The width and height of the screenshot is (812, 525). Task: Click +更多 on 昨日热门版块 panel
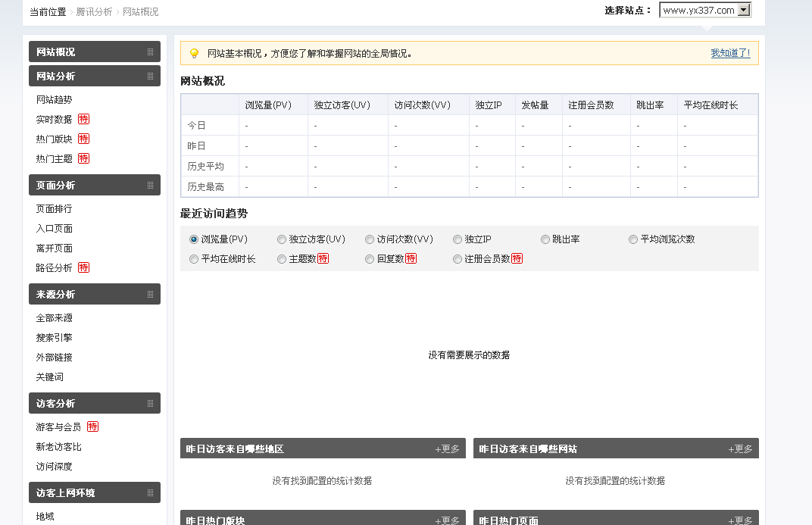pyautogui.click(x=448, y=520)
